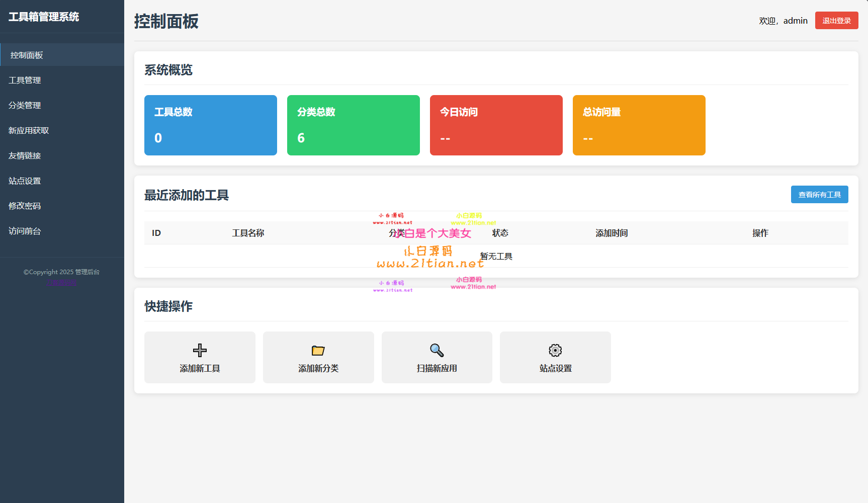Click the green 分类总数 statistics card

[x=353, y=125]
